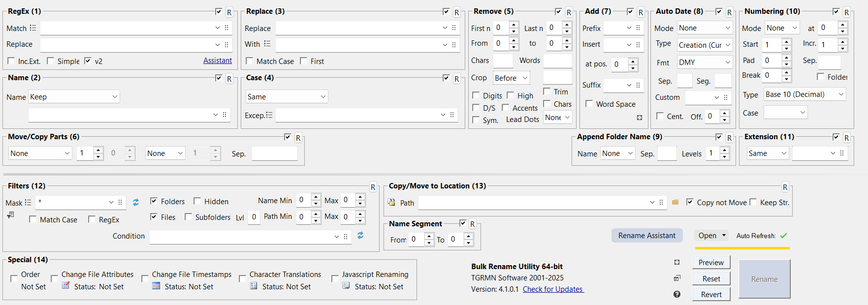Click the help question mark icon
868x305 pixels.
tap(677, 294)
